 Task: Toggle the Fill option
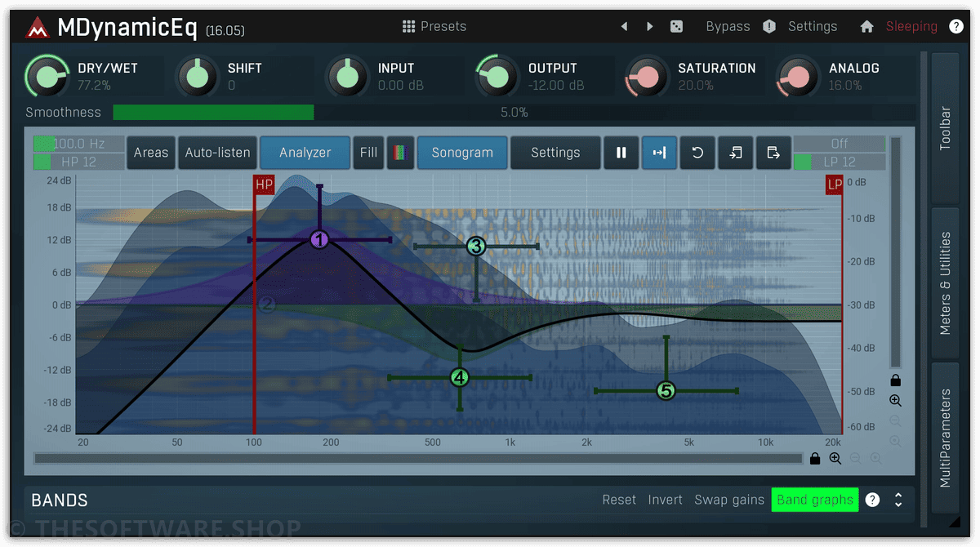(369, 153)
